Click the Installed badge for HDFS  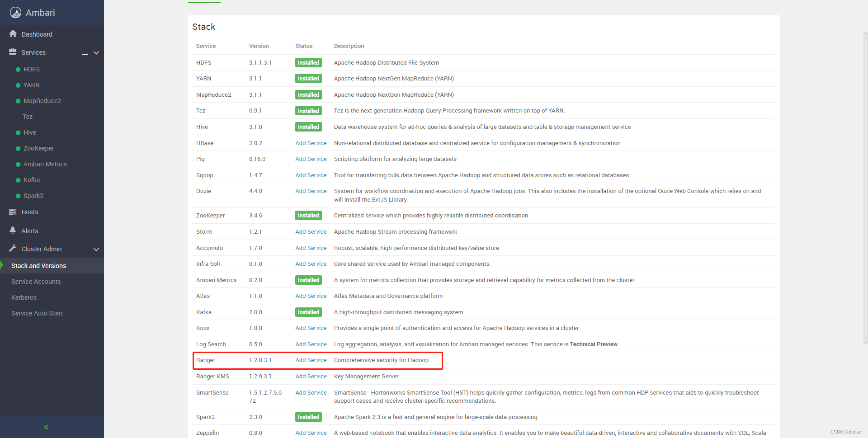click(x=308, y=63)
